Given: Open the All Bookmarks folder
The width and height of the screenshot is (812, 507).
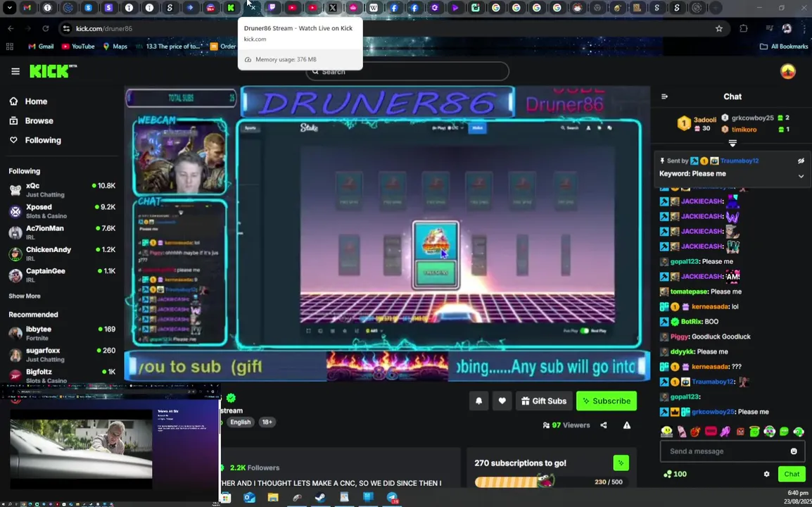Looking at the screenshot, I should (784, 46).
